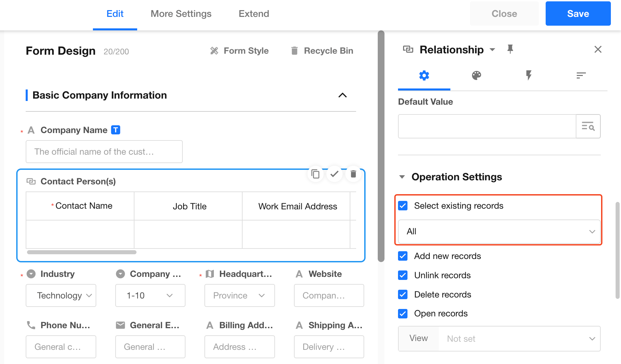Click the Company Name input field
This screenshot has height=364, width=621.
104,152
